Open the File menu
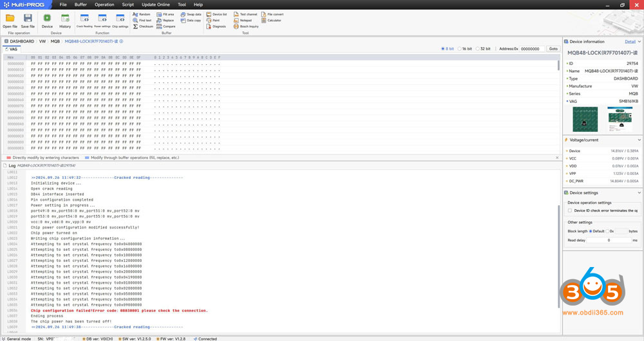The image size is (644, 341). pyautogui.click(x=63, y=5)
